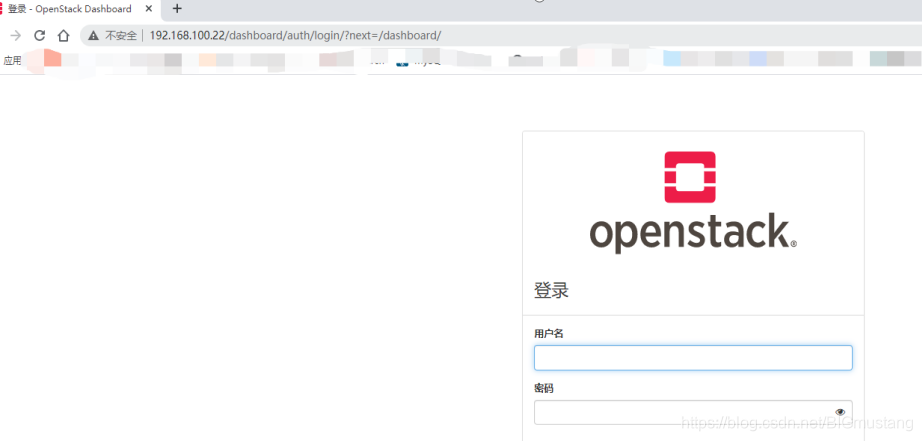Reload the page with the refresh icon
This screenshot has height=441, width=922.
(39, 35)
